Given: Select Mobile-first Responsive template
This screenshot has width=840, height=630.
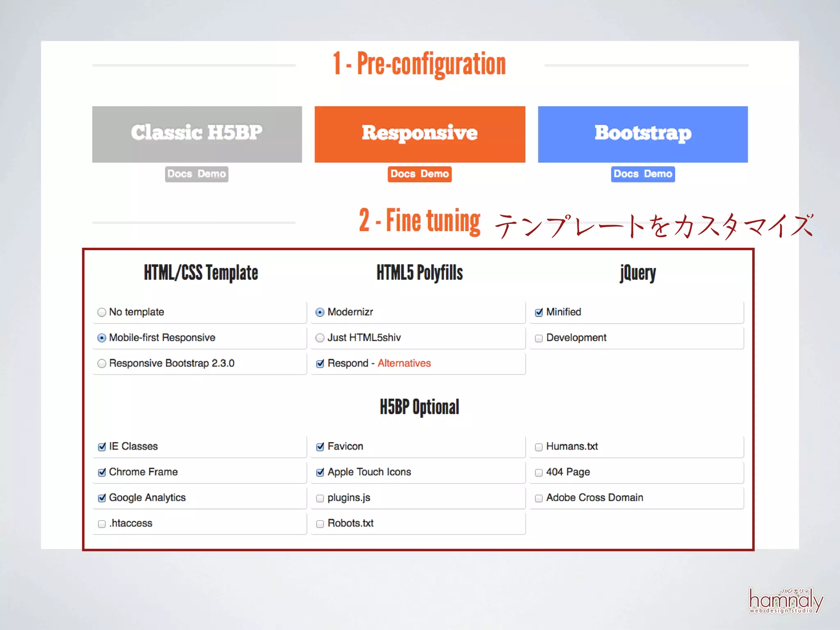Looking at the screenshot, I should (102, 338).
